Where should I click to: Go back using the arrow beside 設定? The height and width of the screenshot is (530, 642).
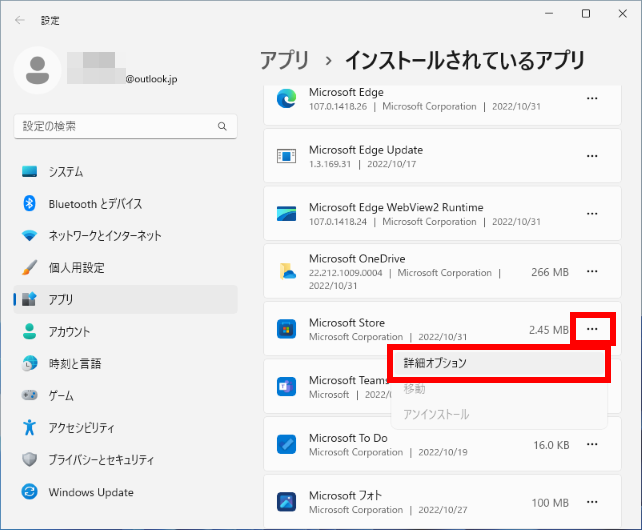point(19,20)
